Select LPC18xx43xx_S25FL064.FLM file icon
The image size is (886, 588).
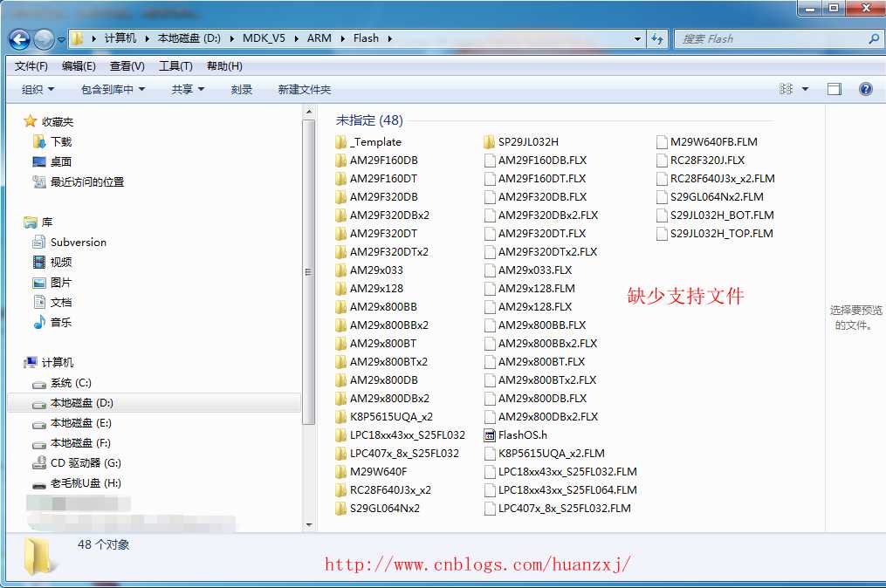(x=490, y=489)
